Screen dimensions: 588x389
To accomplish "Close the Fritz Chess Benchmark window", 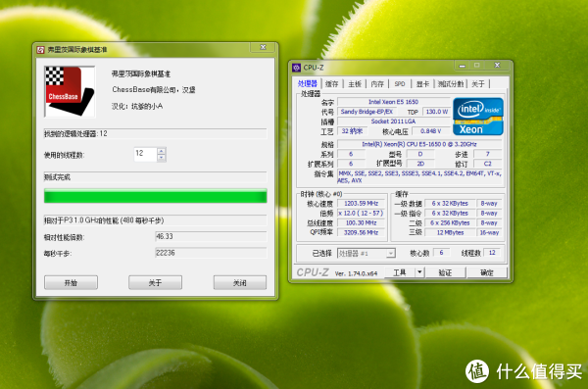I will pos(264,47).
